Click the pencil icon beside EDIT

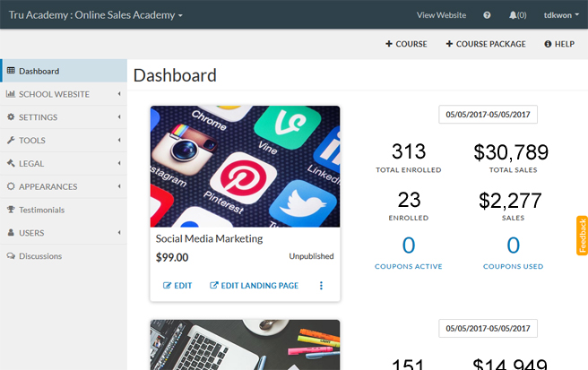pyautogui.click(x=167, y=286)
